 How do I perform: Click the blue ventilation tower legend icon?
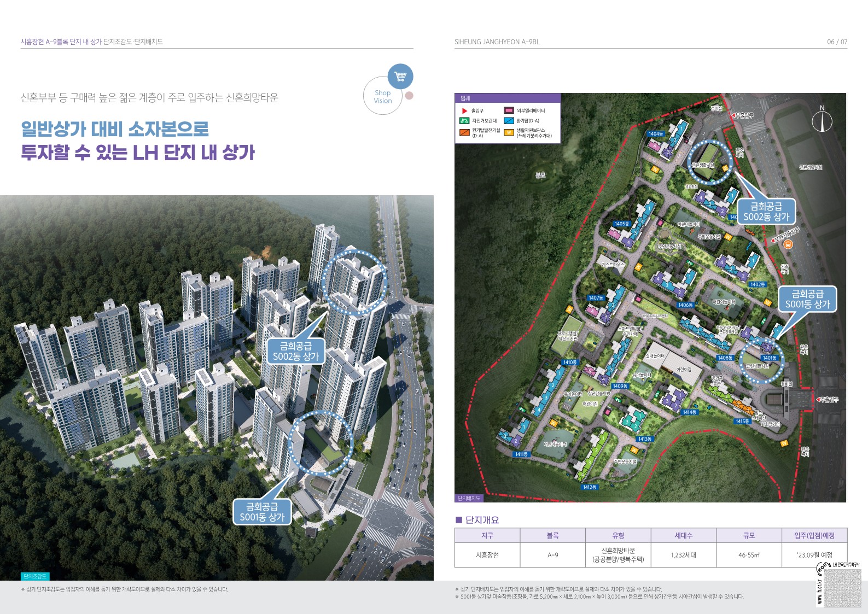point(509,121)
